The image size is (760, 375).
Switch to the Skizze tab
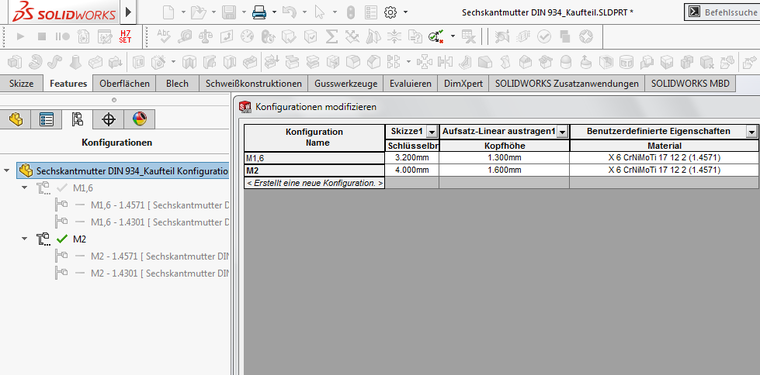tap(21, 83)
